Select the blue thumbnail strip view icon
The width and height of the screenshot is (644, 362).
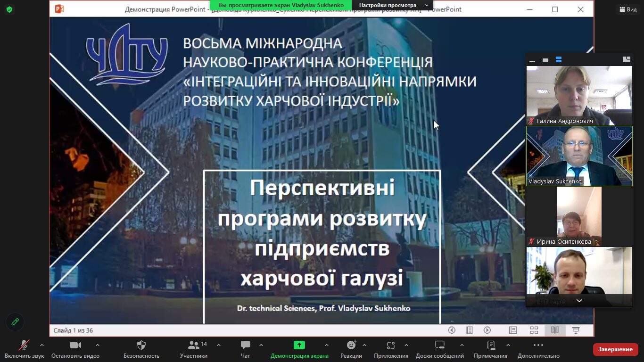pyautogui.click(x=559, y=60)
